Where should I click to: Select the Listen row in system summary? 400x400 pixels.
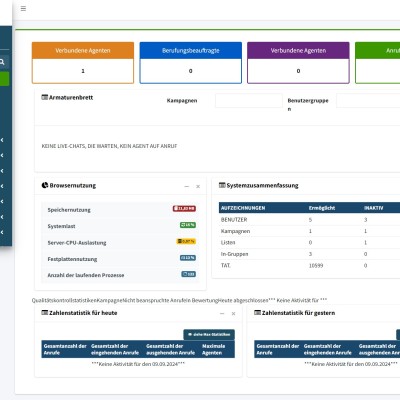pyautogui.click(x=309, y=242)
